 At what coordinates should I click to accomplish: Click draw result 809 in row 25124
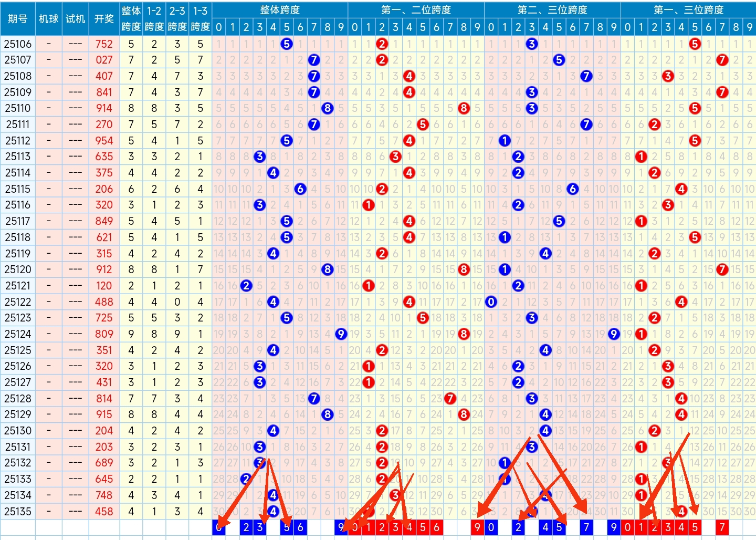[x=104, y=334]
